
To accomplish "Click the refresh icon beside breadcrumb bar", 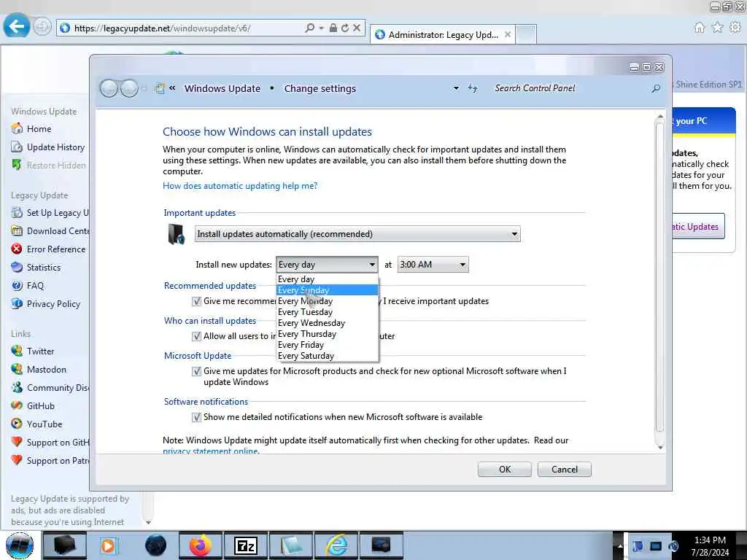I will point(472,88).
